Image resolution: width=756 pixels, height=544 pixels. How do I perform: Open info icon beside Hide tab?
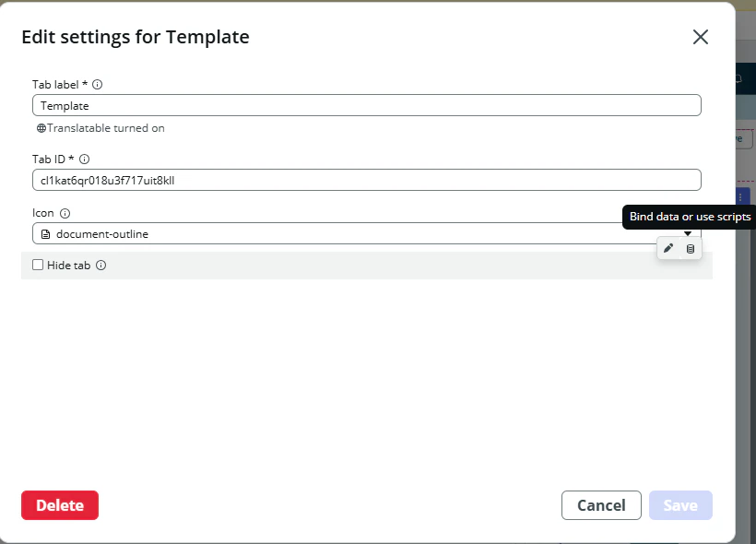coord(100,266)
